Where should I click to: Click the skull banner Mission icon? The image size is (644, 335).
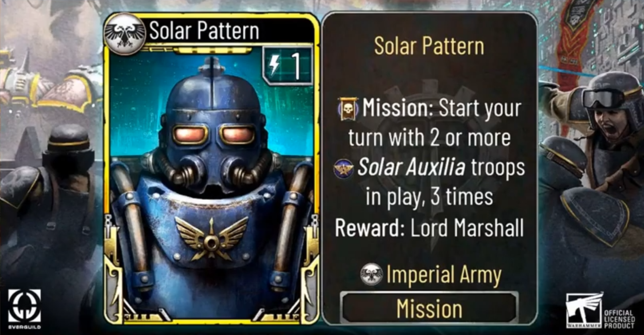(x=348, y=108)
